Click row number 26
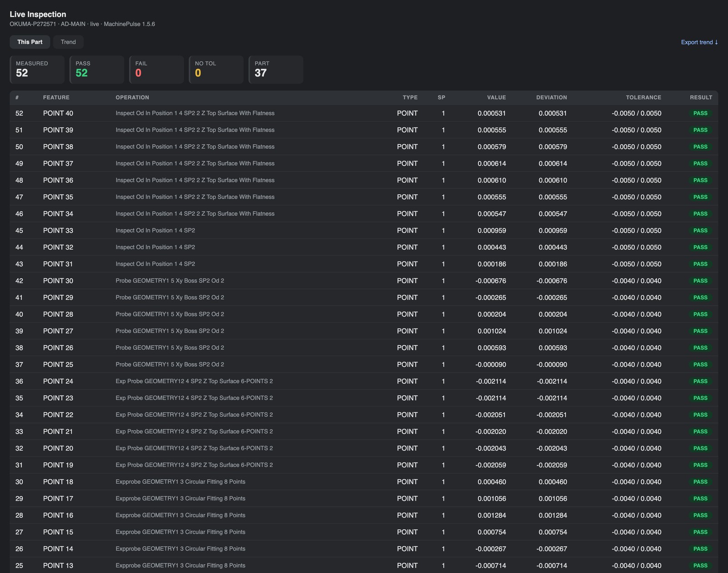The width and height of the screenshot is (728, 573). click(19, 549)
